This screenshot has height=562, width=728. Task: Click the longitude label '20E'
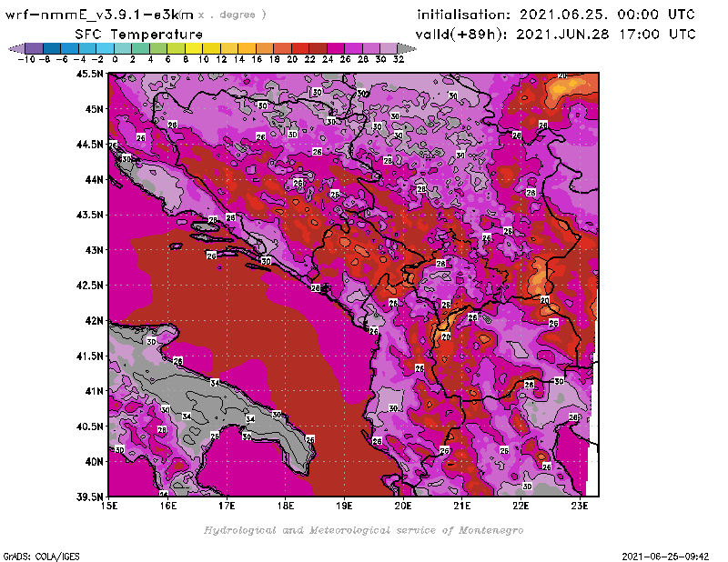click(403, 506)
